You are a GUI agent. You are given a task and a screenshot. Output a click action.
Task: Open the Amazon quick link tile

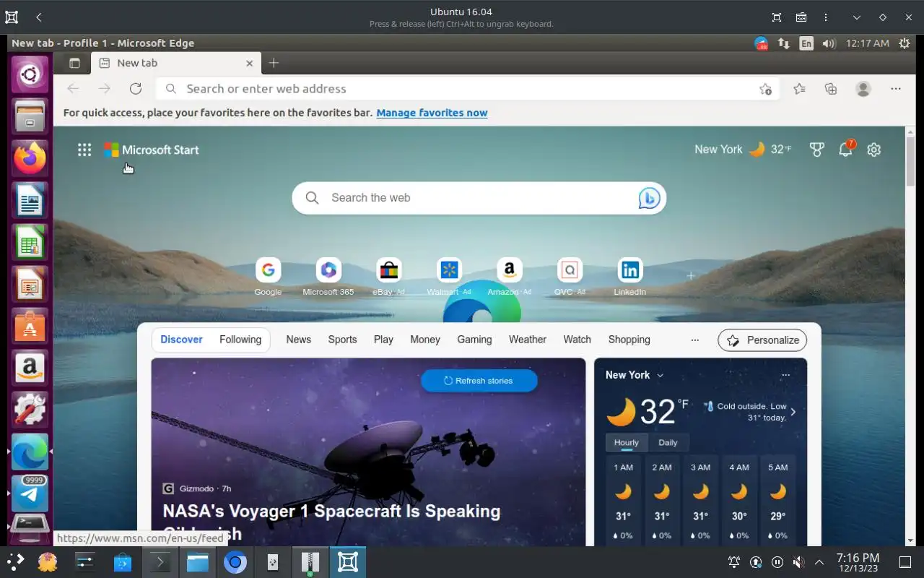tap(510, 277)
